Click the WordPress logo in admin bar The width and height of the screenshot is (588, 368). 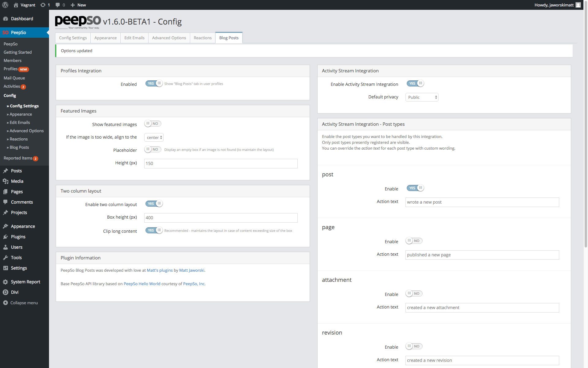point(5,5)
